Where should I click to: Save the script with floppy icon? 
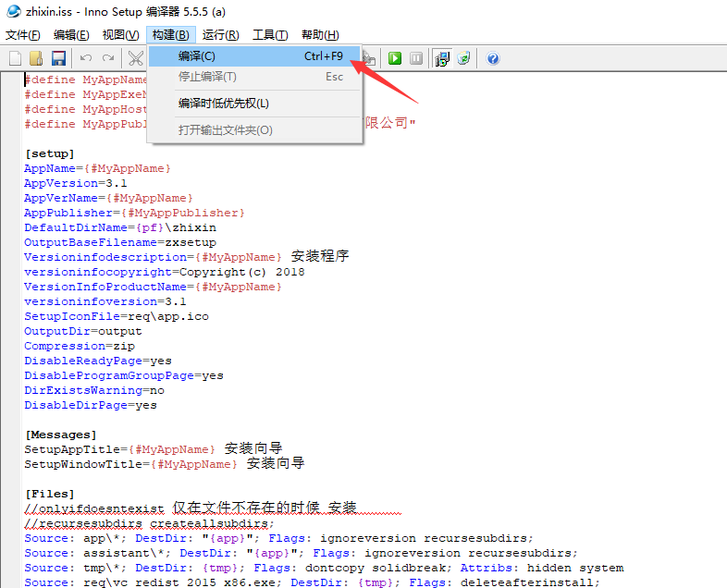pos(58,58)
